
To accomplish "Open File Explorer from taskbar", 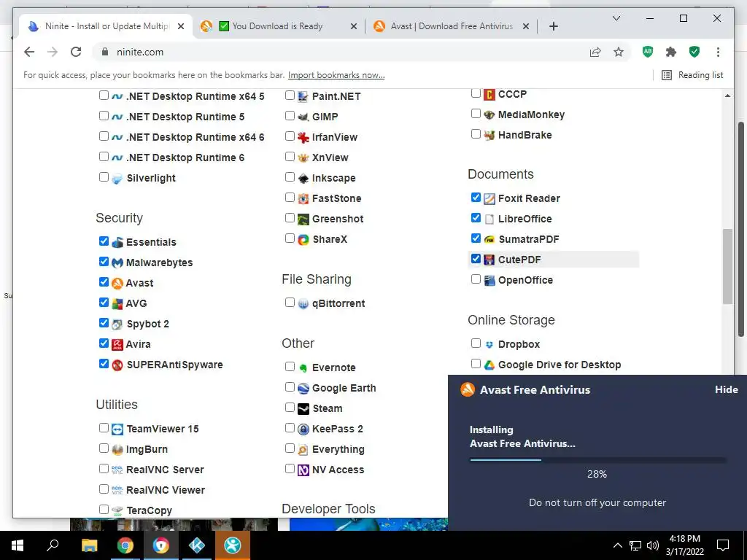I will pos(89,545).
